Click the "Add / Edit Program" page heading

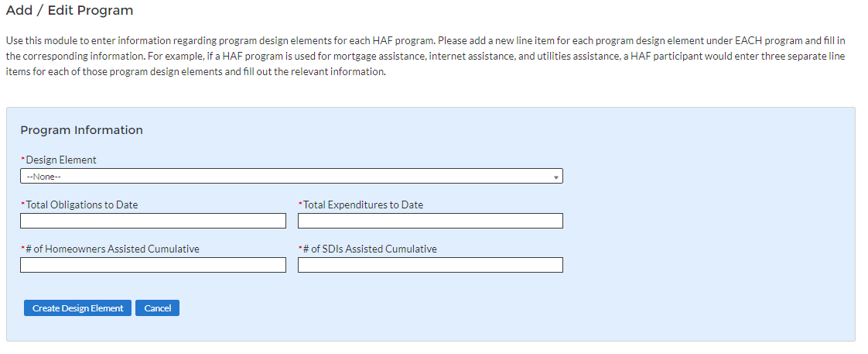tap(70, 11)
